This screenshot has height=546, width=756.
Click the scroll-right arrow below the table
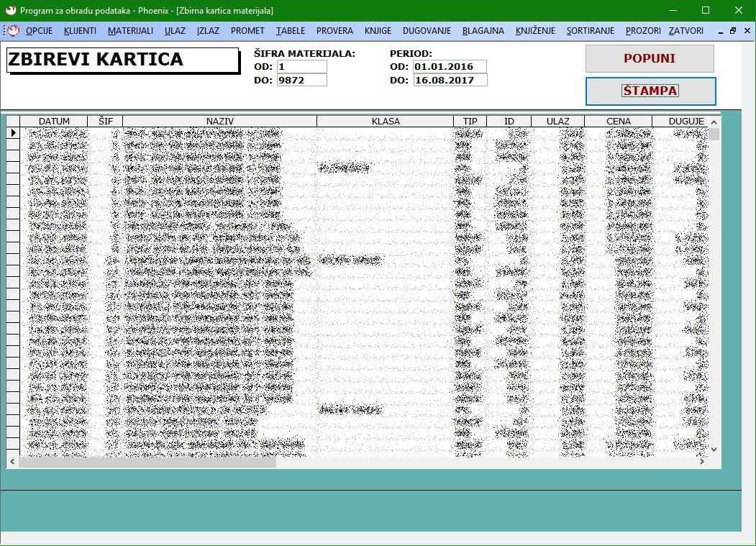pyautogui.click(x=702, y=462)
